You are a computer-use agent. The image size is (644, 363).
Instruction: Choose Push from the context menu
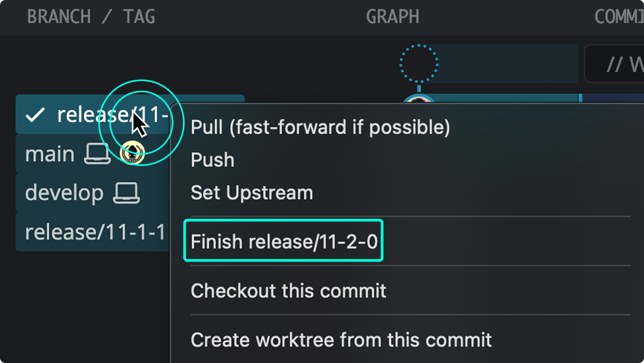(x=212, y=159)
